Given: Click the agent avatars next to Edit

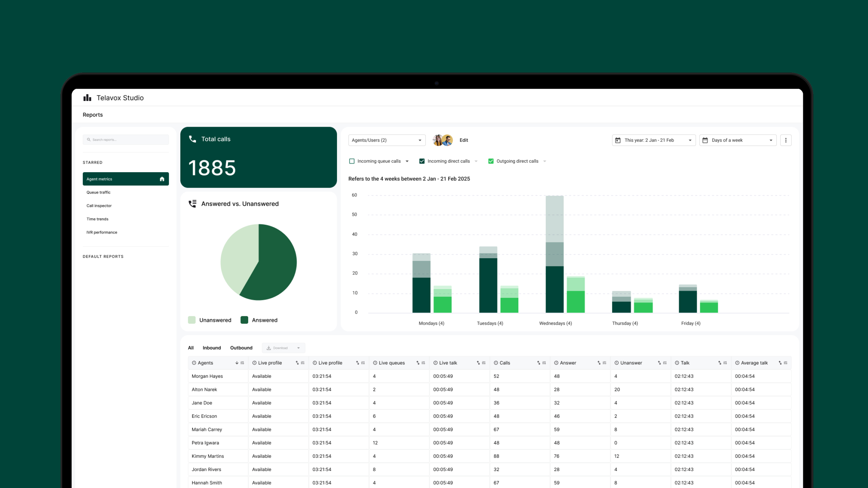Looking at the screenshot, I should point(442,140).
